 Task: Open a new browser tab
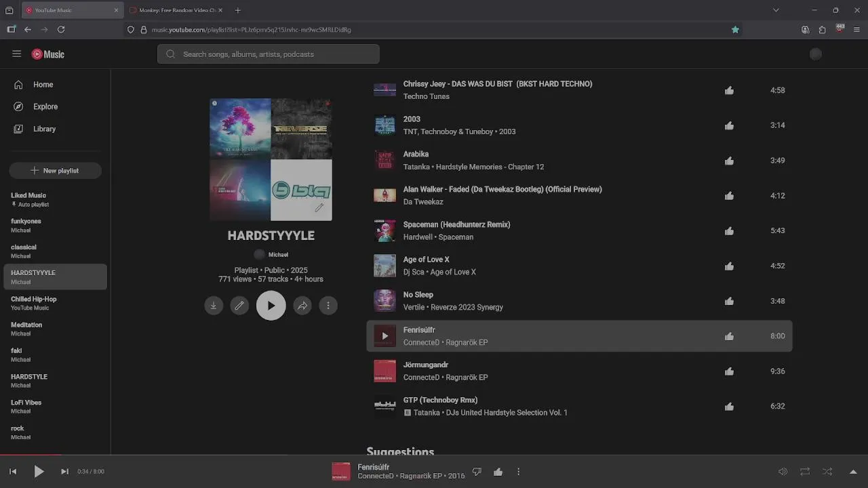(237, 10)
